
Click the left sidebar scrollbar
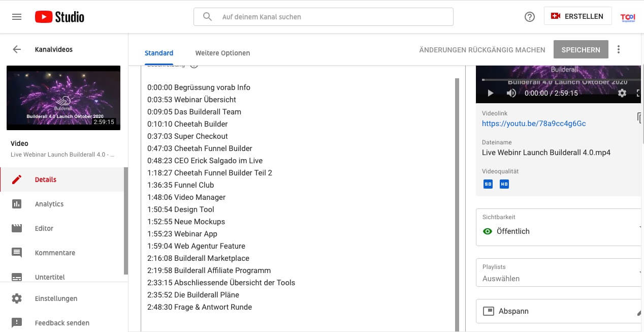126,221
